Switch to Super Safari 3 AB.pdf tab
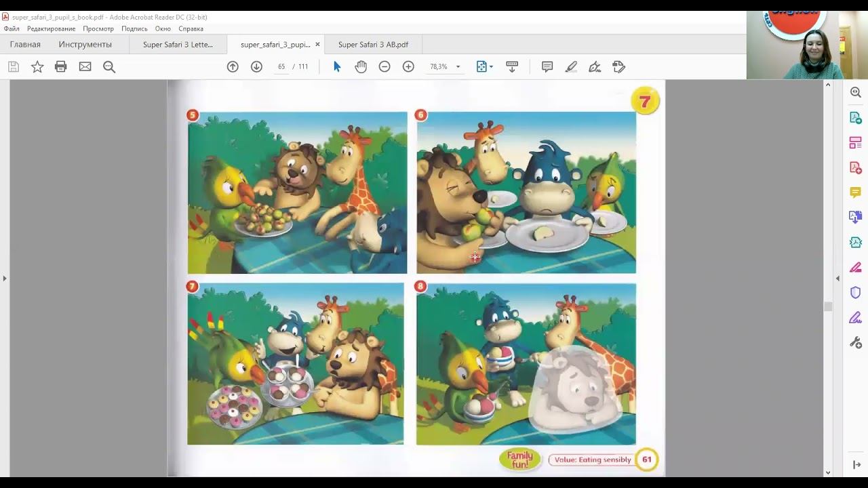Image resolution: width=868 pixels, height=488 pixels. pos(373,45)
